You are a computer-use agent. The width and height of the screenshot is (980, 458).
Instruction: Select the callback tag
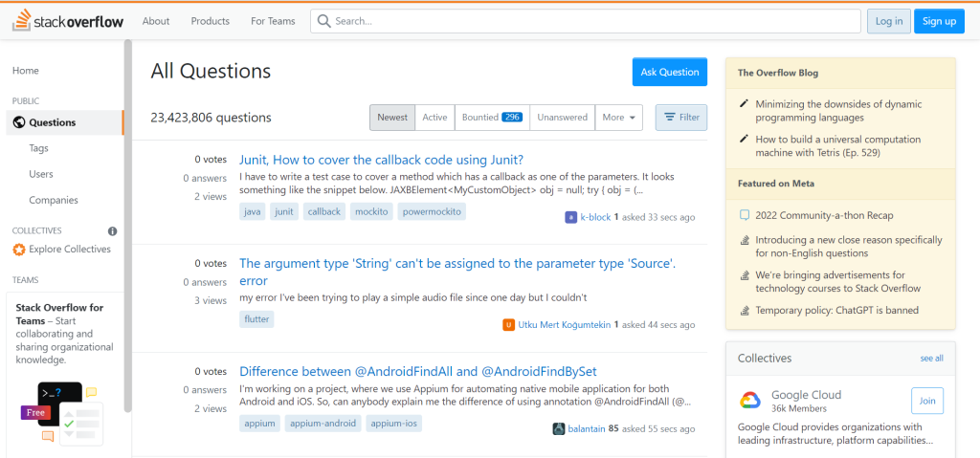324,212
